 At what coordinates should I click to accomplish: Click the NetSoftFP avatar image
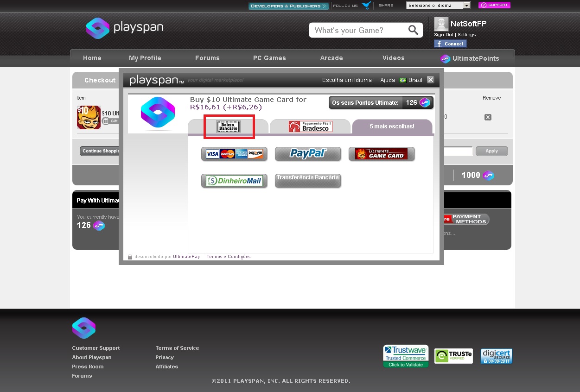click(441, 24)
